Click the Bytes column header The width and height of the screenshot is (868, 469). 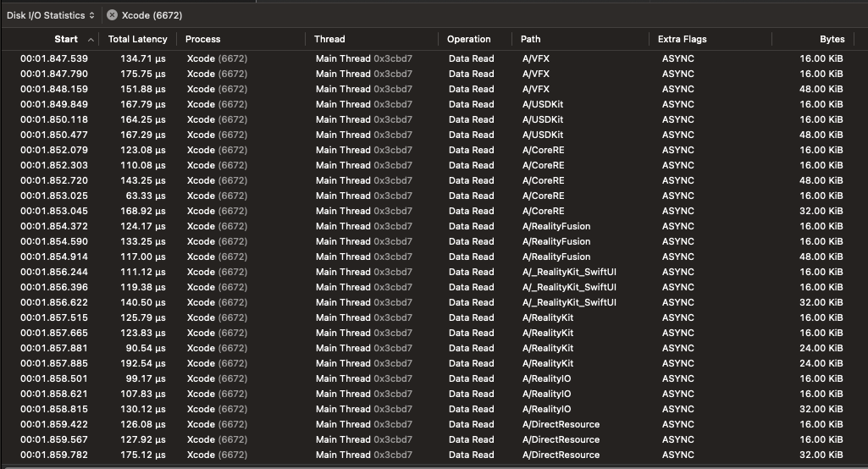coord(832,39)
